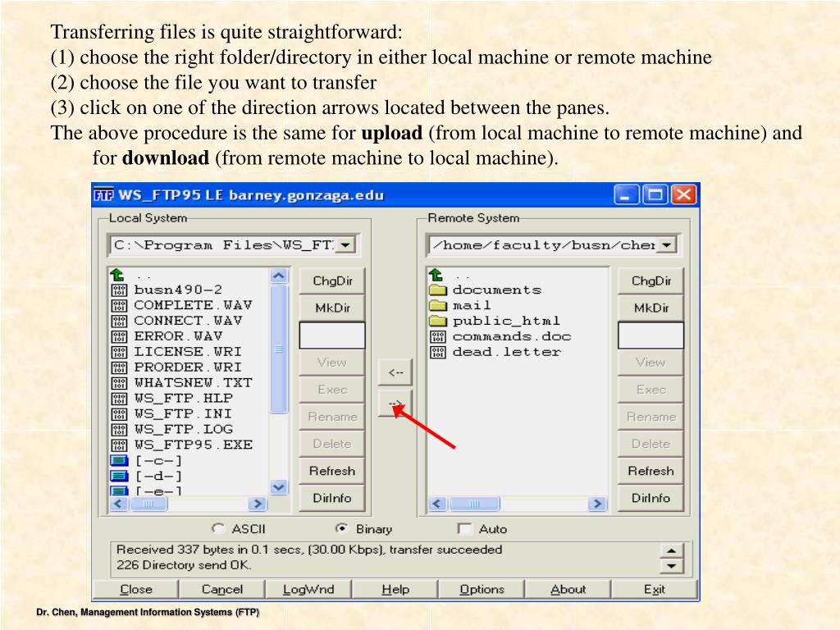Click the local file list scroll down arrow
This screenshot has height=630, width=840.
(279, 487)
